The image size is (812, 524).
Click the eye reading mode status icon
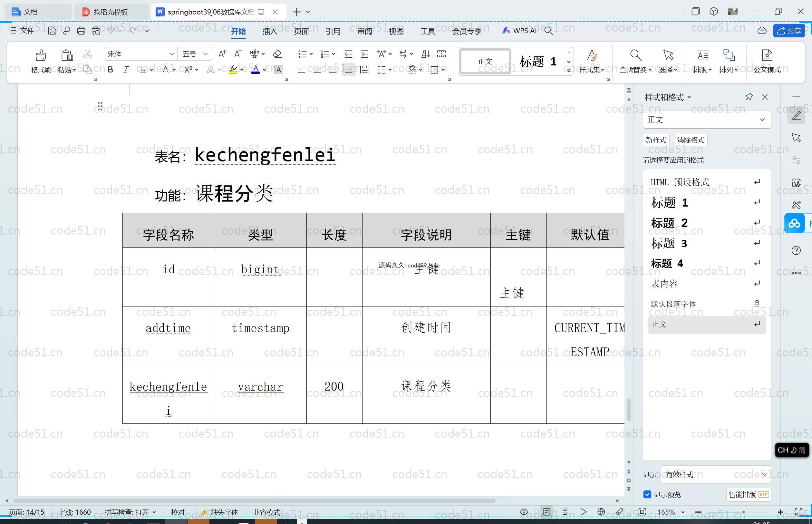pyautogui.click(x=524, y=512)
